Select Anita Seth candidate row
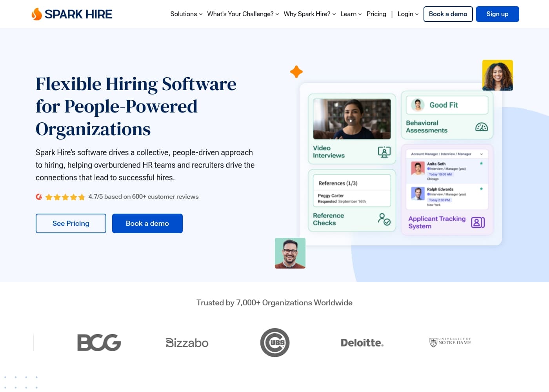 (447, 171)
